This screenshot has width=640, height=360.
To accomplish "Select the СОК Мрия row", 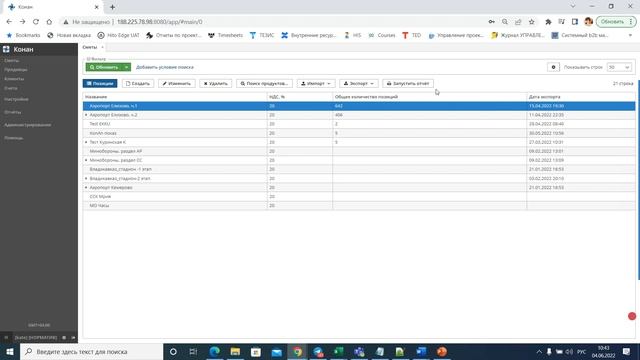I will pyautogui.click(x=359, y=197).
